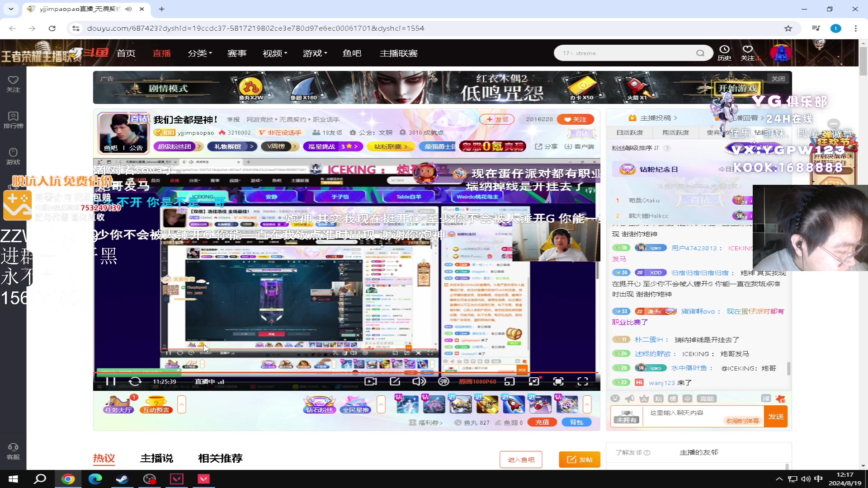Open emoji picker in chat toolbar
Screen dimensions: 868x488
click(615, 398)
